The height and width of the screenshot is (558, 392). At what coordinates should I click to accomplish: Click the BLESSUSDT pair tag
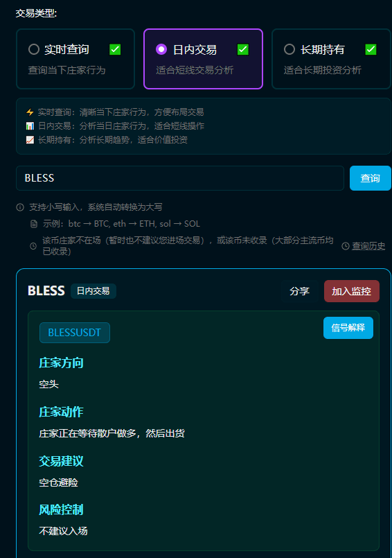point(75,333)
